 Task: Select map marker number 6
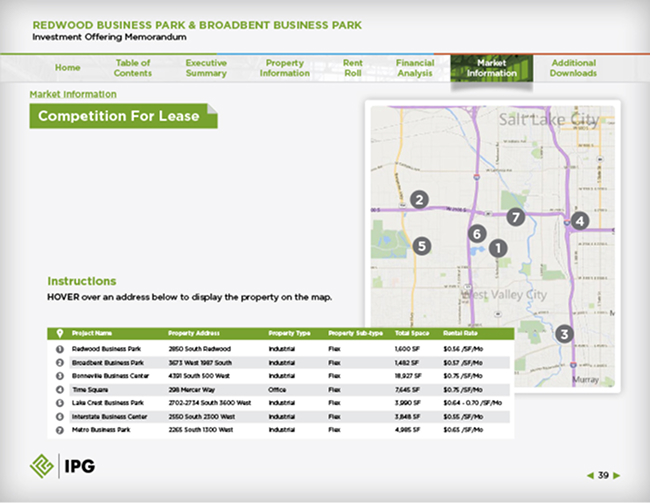pyautogui.click(x=477, y=234)
